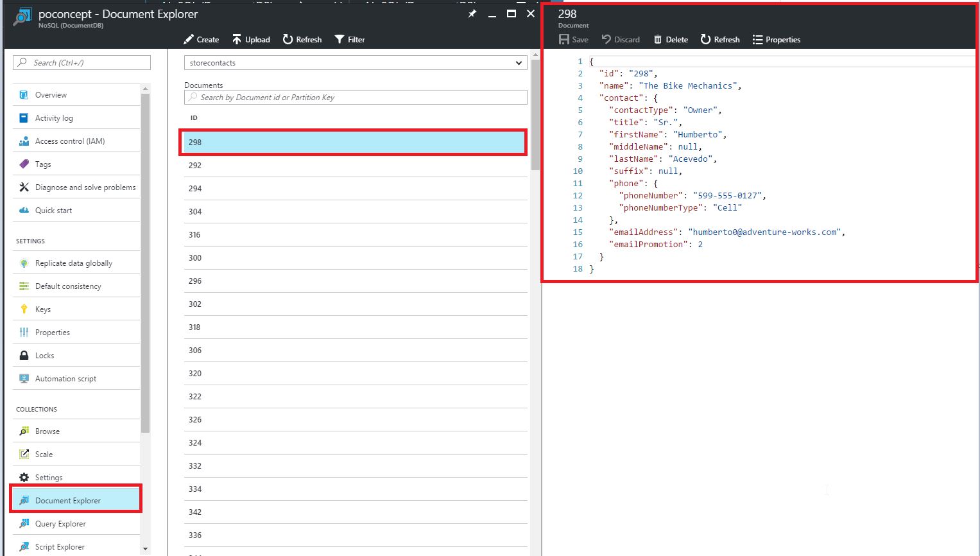Click the sidebar vertical scrollbar
Image resolution: width=980 pixels, height=556 pixels.
(x=145, y=263)
